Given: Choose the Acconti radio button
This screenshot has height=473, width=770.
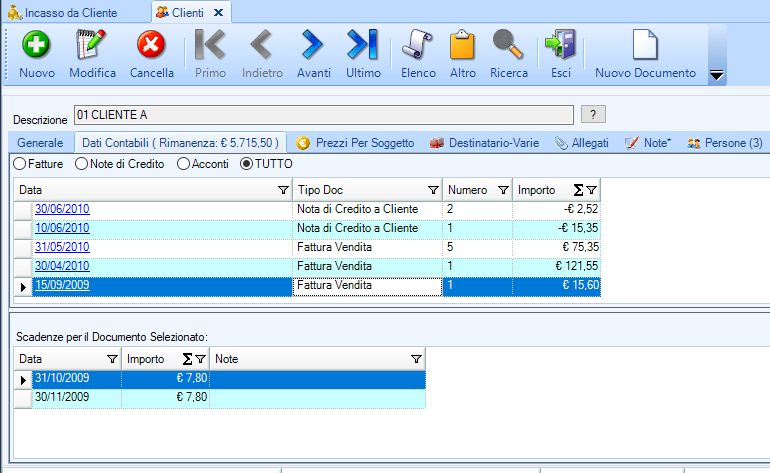Looking at the screenshot, I should click(x=183, y=163).
